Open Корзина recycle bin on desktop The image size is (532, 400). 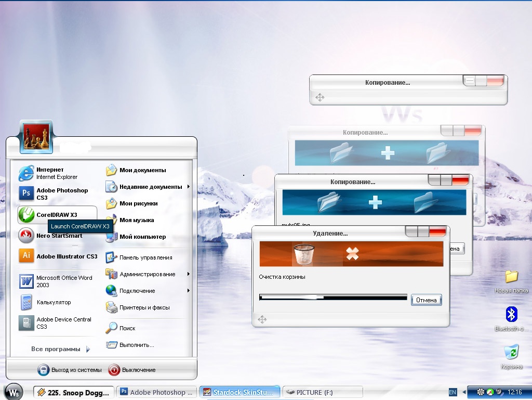512,353
